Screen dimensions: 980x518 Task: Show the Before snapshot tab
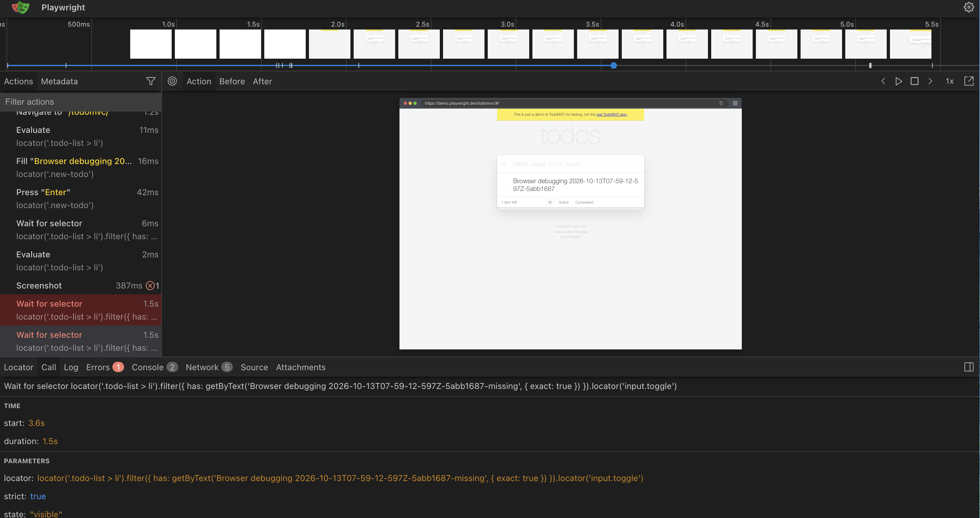coord(232,81)
